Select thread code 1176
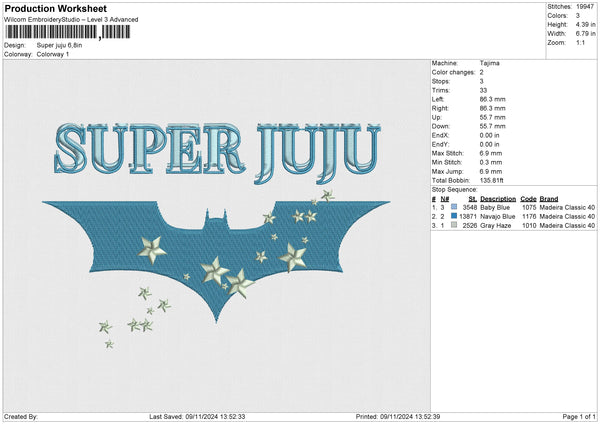 [x=529, y=217]
